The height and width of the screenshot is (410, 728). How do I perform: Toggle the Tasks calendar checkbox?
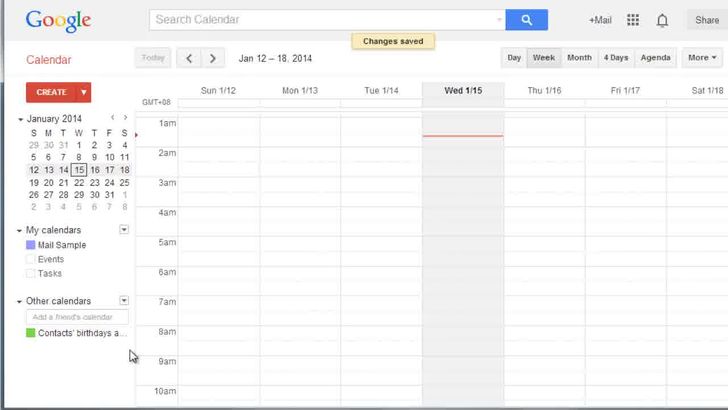[31, 273]
